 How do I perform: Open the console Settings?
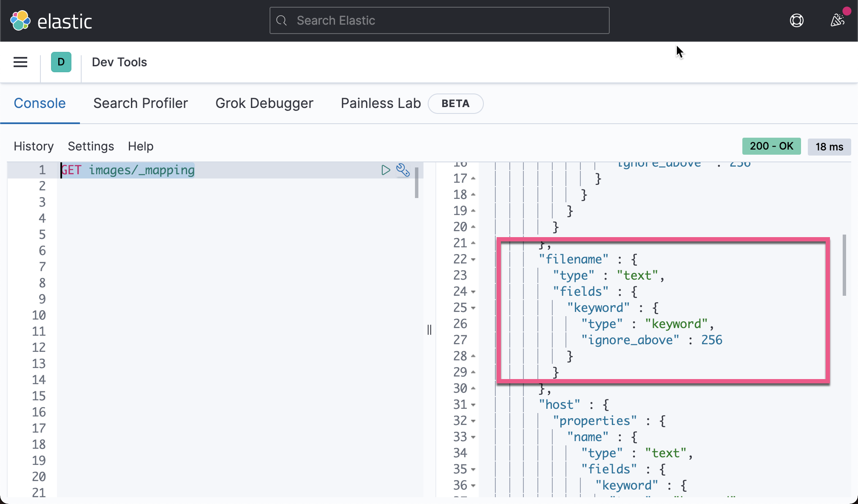(x=91, y=146)
